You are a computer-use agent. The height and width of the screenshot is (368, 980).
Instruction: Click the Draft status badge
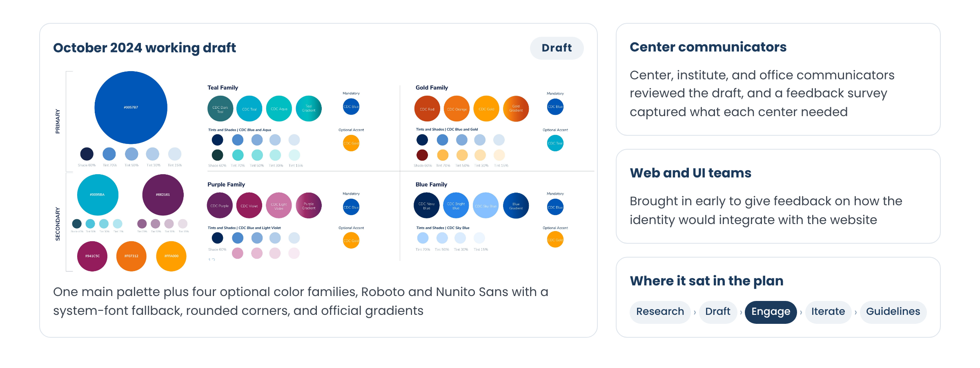click(557, 48)
